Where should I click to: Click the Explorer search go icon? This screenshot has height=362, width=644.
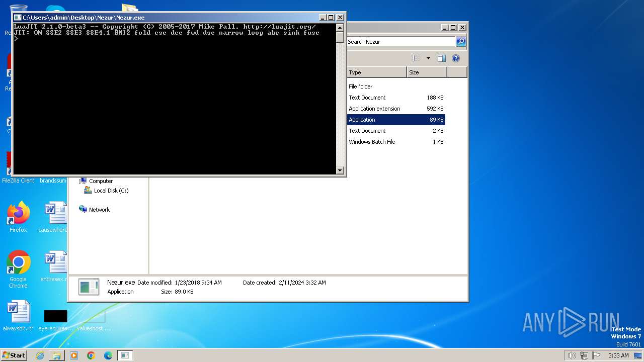[461, 42]
